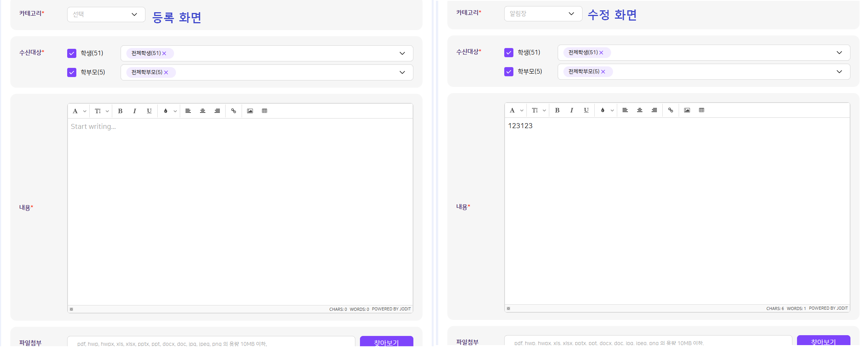The height and width of the screenshot is (347, 868).
Task: Insert link in edit screen editor
Action: click(671, 110)
